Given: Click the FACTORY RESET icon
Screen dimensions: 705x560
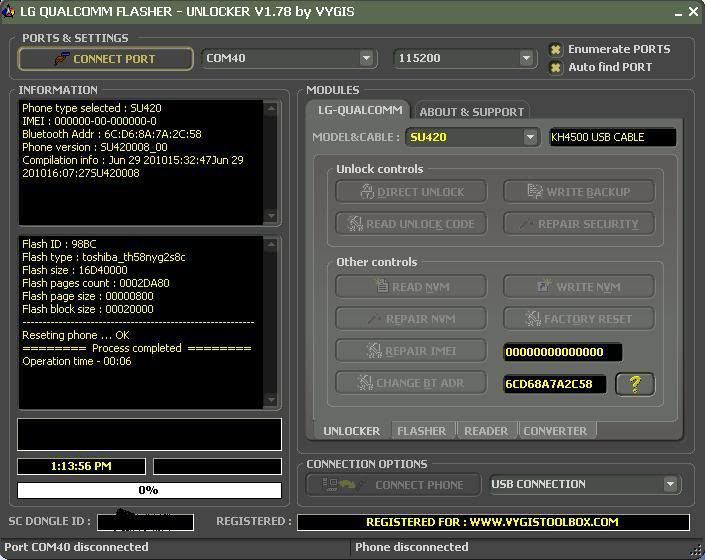Looking at the screenshot, I should coord(533,319).
